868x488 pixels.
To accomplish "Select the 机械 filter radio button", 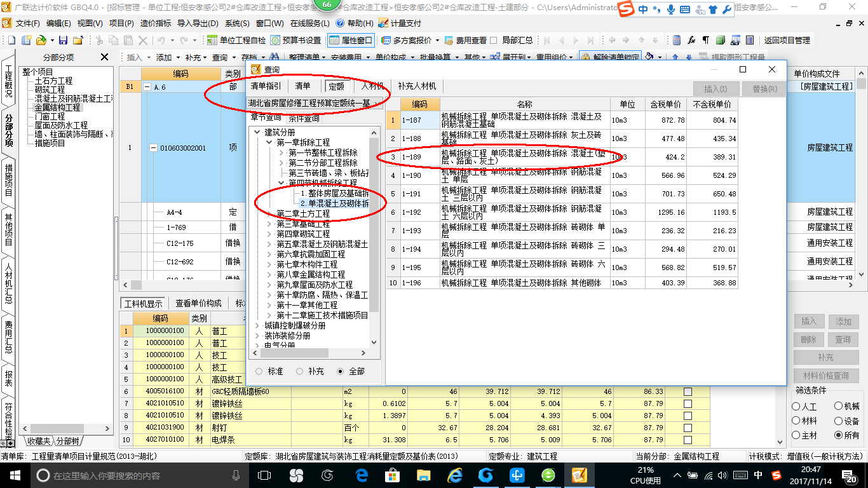I will click(x=839, y=406).
